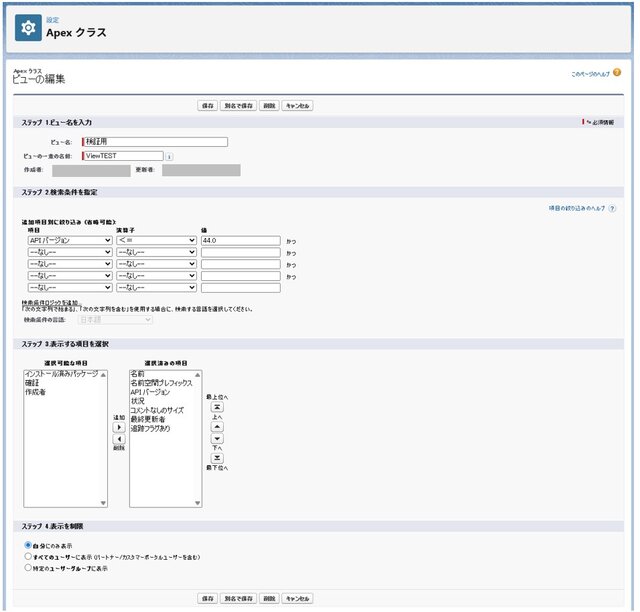
Task: Click the ViewTEST unique name field
Action: click(122, 156)
